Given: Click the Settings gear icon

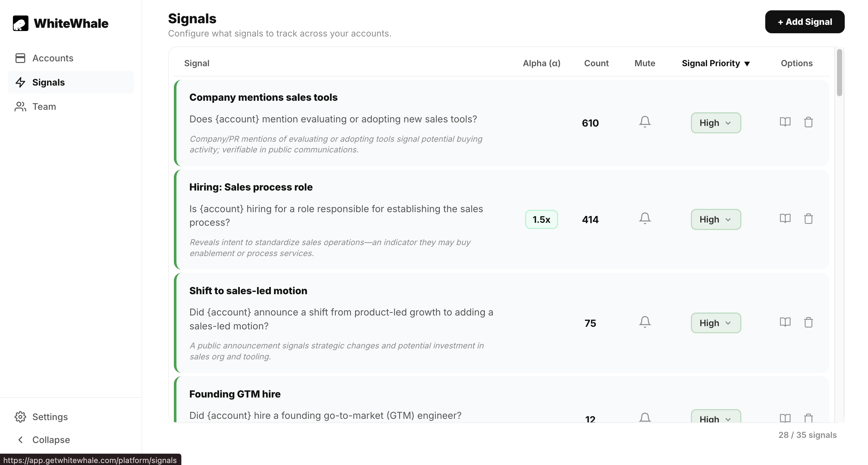Looking at the screenshot, I should pos(20,417).
